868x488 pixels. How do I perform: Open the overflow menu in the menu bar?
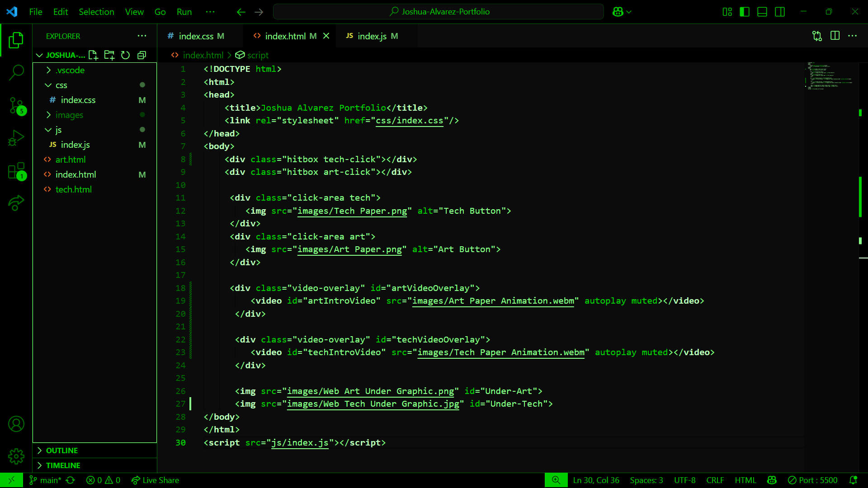pos(210,12)
